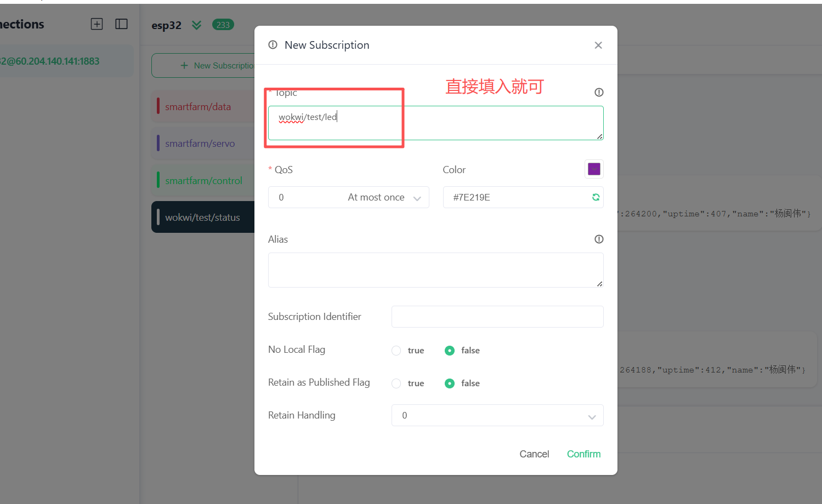Select the smartfarm/data subscription
Image resolution: width=822 pixels, height=504 pixels.
[x=198, y=107]
